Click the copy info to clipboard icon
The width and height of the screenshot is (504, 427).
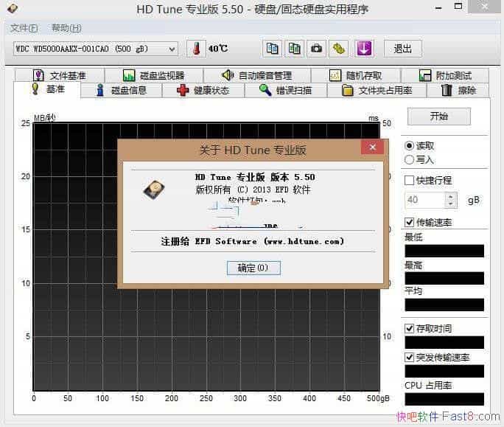(272, 49)
